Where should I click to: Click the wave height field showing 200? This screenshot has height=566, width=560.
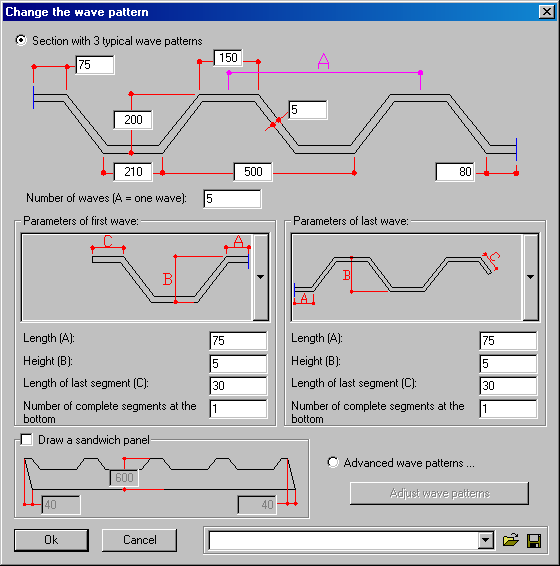pyautogui.click(x=133, y=120)
